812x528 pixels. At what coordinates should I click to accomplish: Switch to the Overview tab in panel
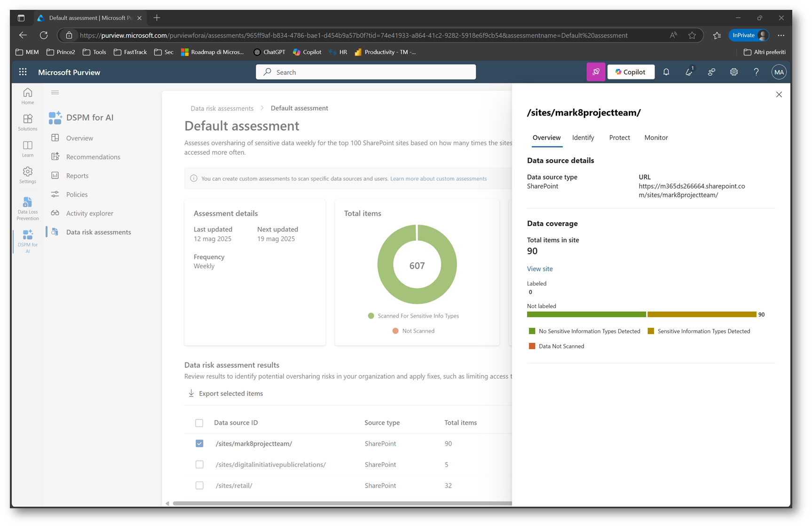tap(546, 138)
